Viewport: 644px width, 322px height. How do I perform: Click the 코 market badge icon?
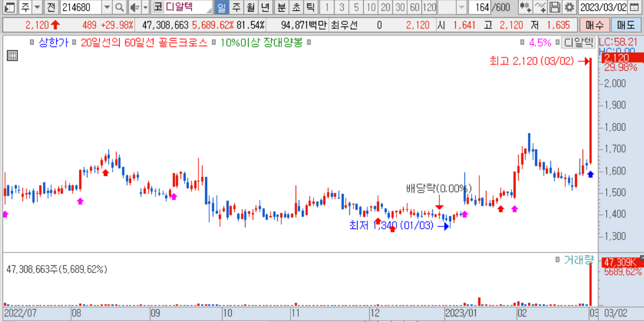(x=158, y=7)
